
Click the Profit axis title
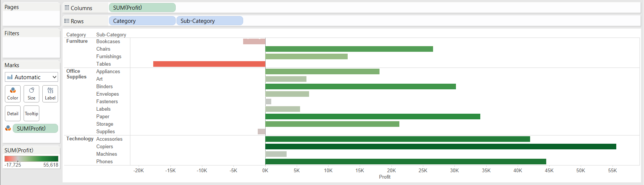384,177
